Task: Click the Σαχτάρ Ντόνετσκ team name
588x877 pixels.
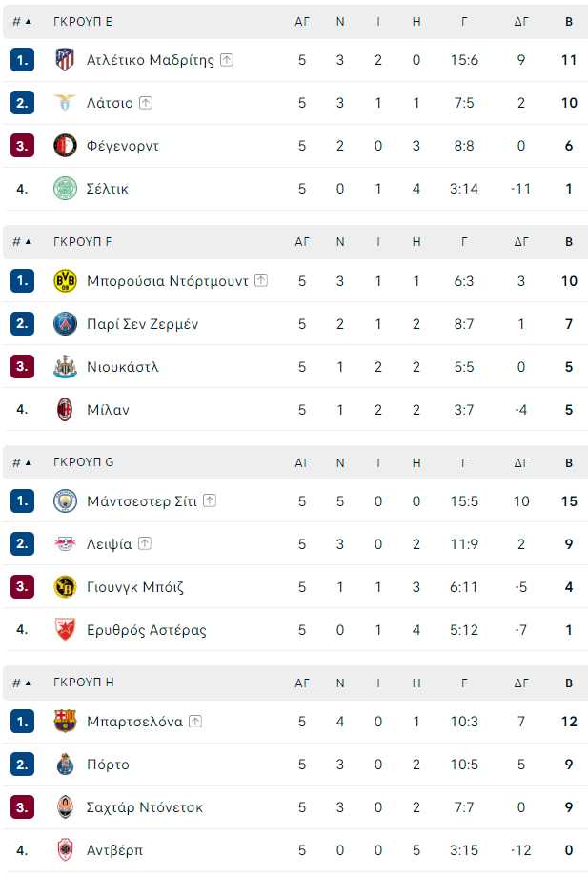Action: 145,807
